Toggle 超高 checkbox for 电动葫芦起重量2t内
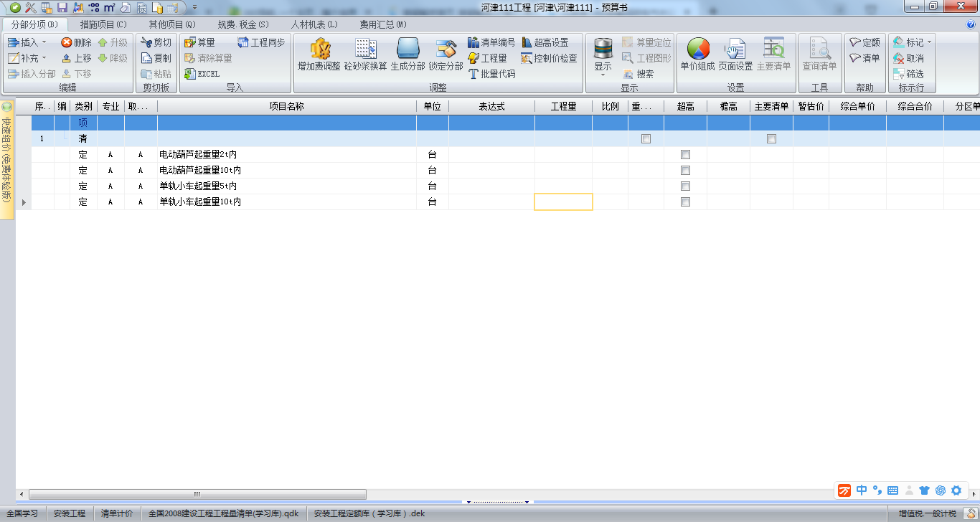 click(685, 155)
